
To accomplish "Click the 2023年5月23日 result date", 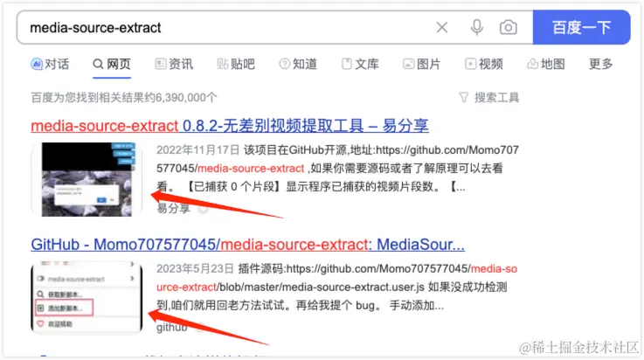I will (x=195, y=268).
